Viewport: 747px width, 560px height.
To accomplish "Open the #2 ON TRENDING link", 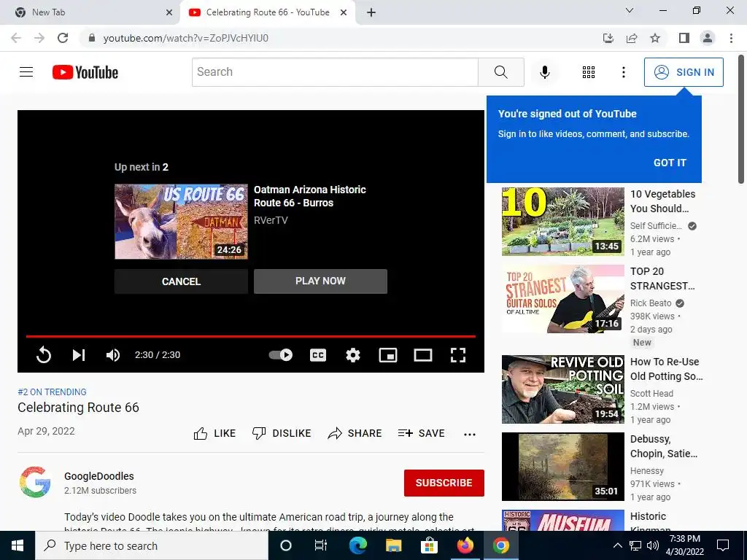I will pos(52,392).
